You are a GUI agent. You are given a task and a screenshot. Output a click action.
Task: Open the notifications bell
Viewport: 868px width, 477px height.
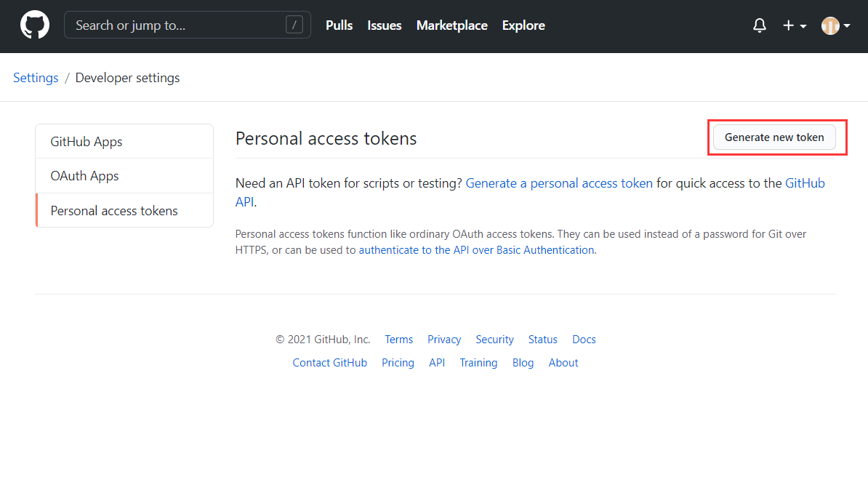[759, 25]
